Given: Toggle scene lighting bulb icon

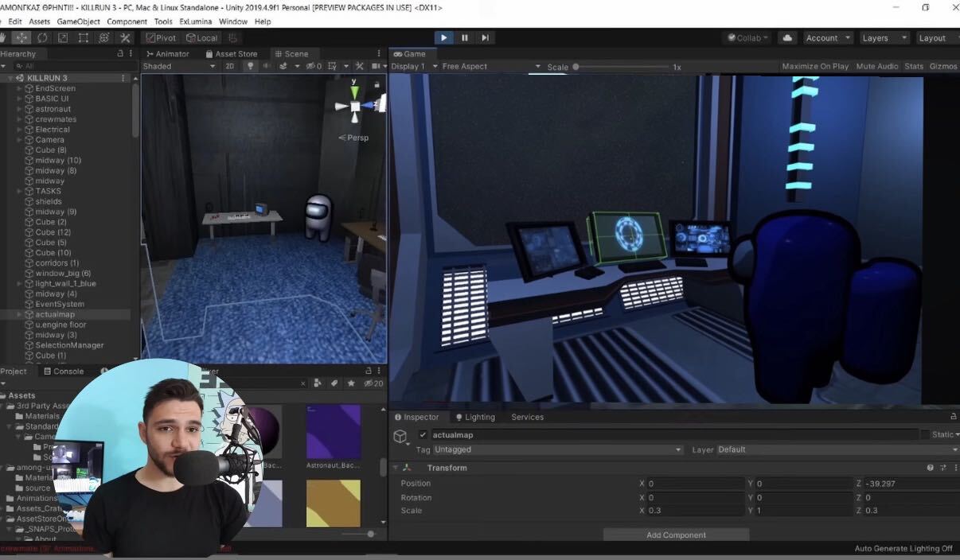Looking at the screenshot, I should [250, 66].
